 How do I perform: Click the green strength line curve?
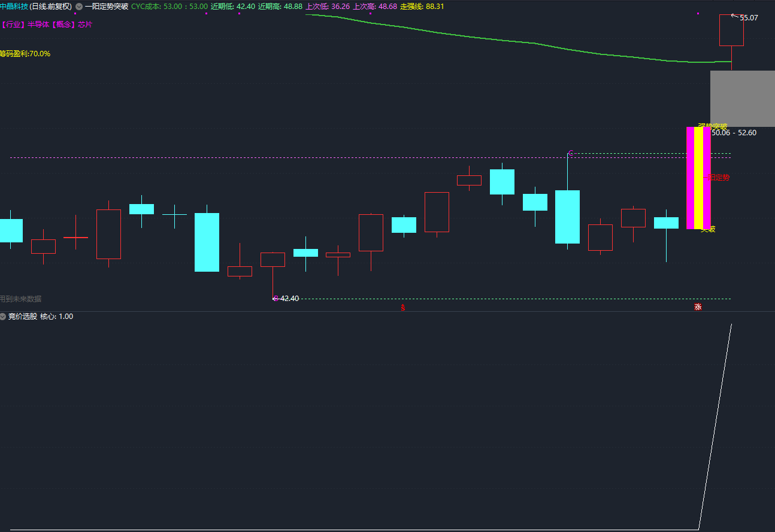518,41
